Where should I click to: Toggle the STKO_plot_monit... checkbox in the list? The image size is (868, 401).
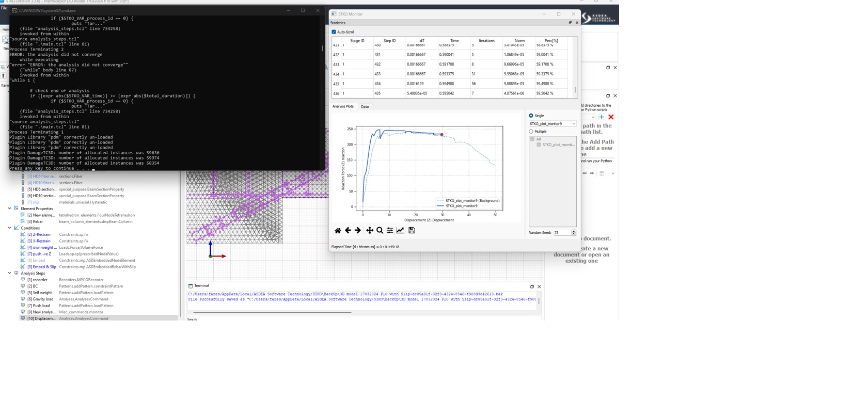click(539, 145)
